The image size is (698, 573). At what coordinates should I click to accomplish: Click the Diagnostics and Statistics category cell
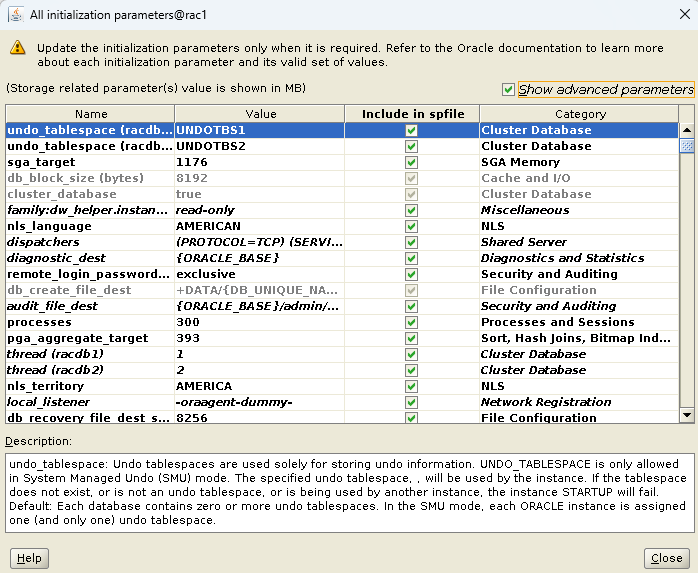579,259
